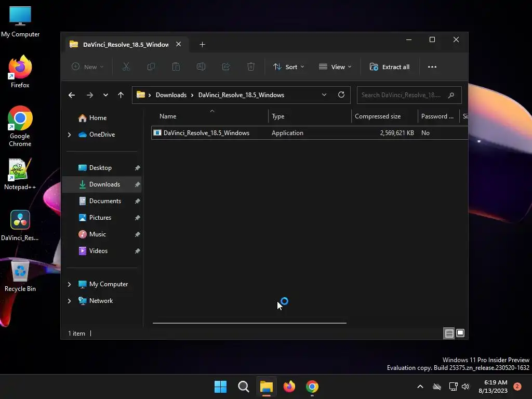Open the volume speaker tray icon
The image size is (532, 399).
[x=465, y=387]
